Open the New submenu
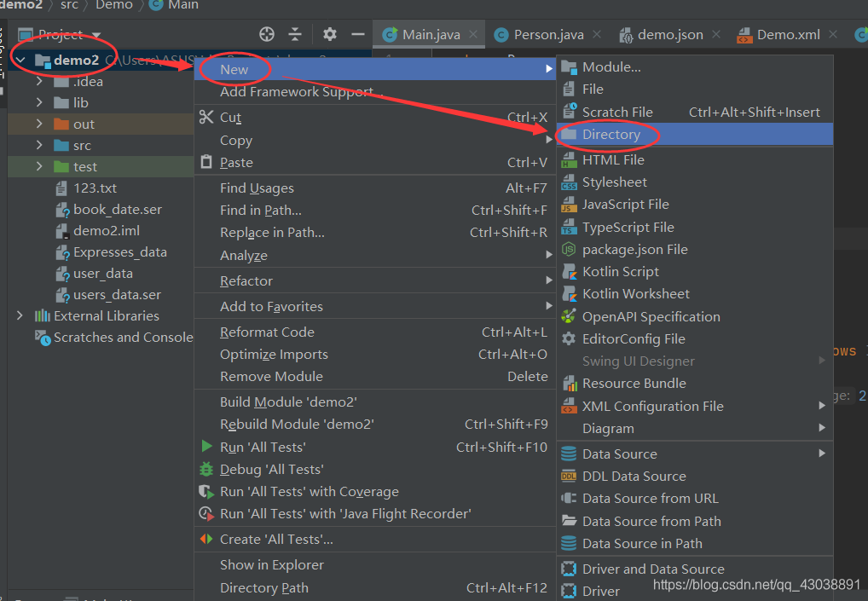 (375, 69)
